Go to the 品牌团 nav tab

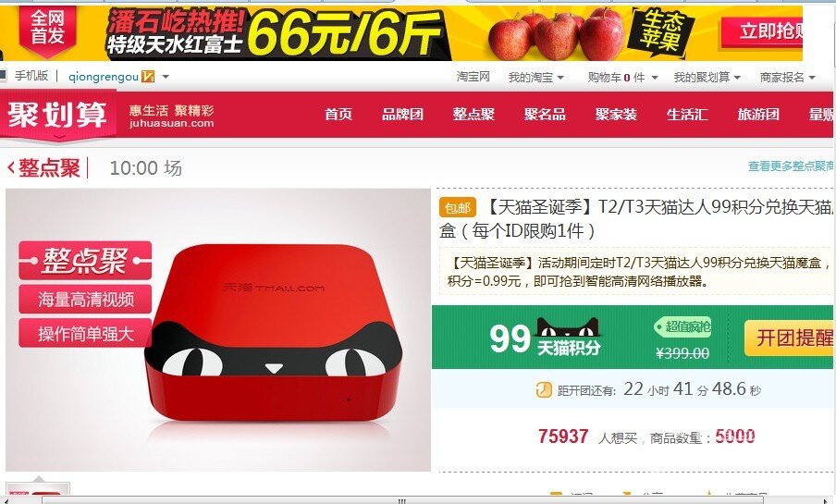pyautogui.click(x=402, y=114)
